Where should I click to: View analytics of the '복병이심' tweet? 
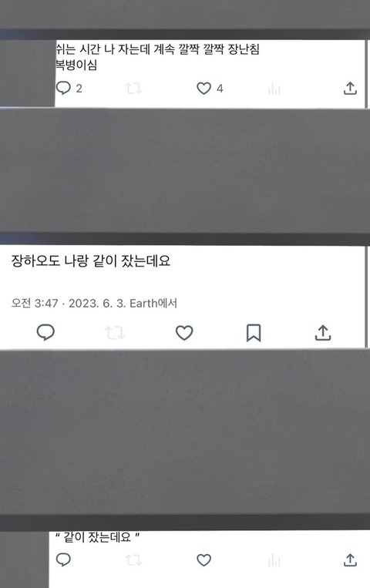[274, 89]
